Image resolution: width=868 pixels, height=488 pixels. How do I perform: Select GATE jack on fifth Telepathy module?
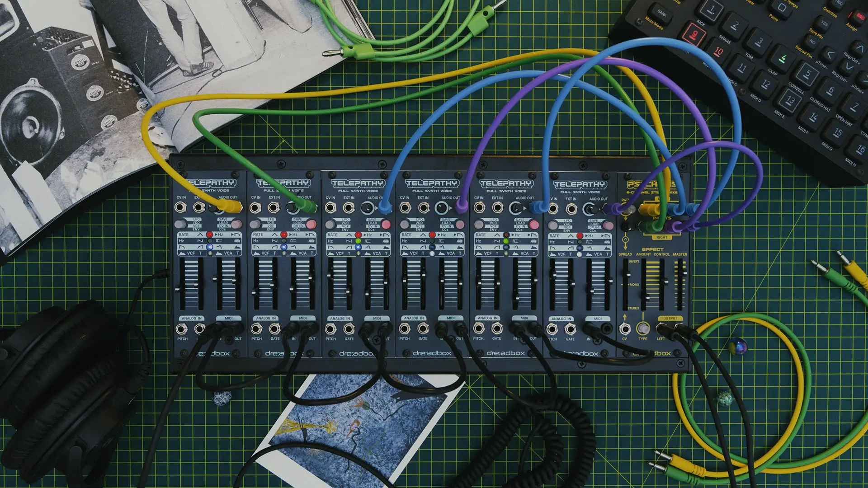point(497,328)
